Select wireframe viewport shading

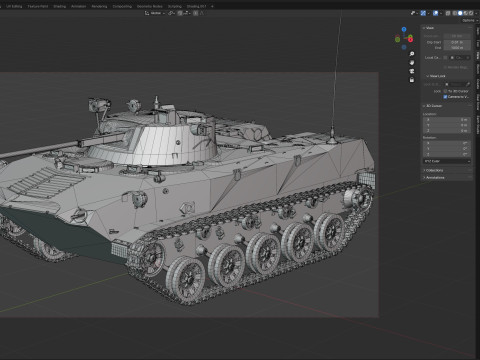tap(455, 13)
